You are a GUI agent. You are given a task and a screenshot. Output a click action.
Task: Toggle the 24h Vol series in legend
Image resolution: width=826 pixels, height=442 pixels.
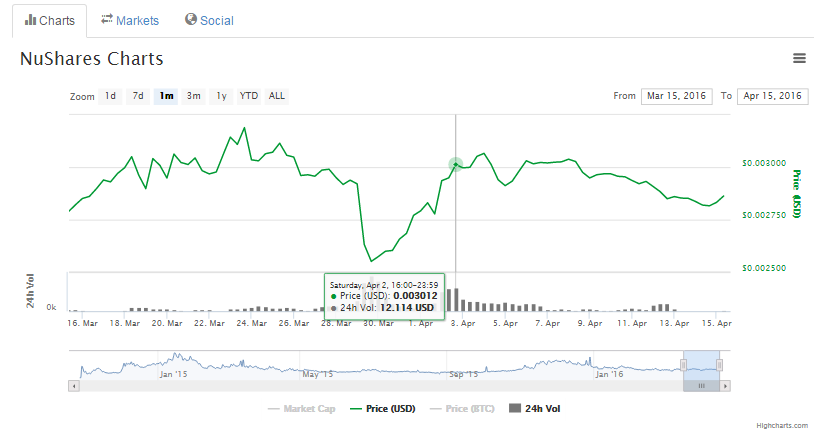point(535,409)
